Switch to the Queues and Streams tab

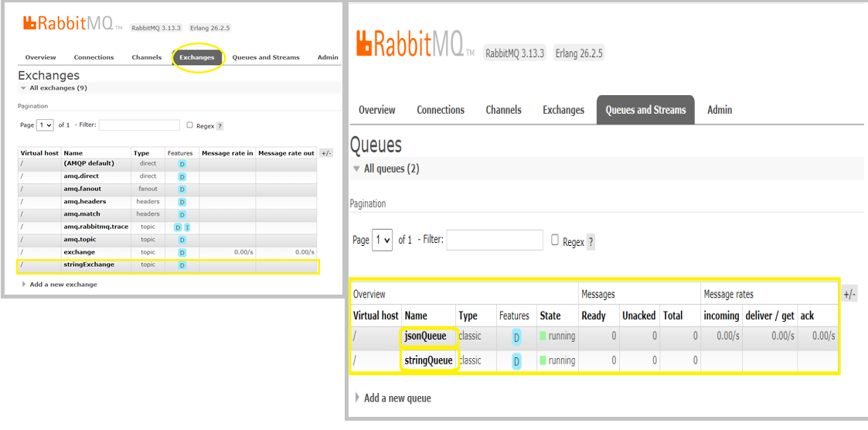[645, 110]
